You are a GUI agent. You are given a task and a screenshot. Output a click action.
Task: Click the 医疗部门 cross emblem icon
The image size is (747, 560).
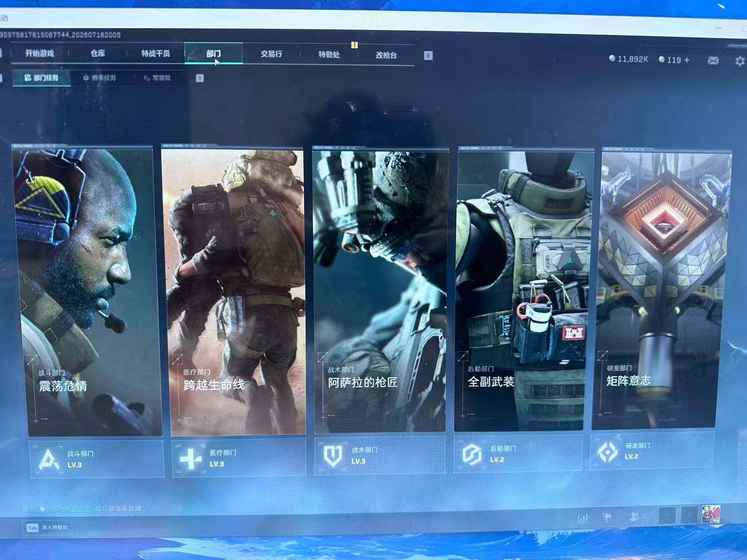[x=191, y=459]
